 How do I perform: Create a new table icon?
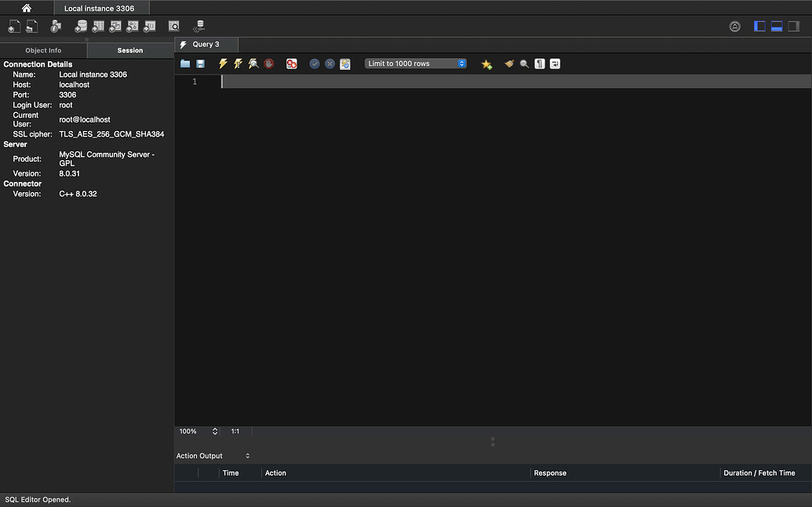(x=98, y=26)
